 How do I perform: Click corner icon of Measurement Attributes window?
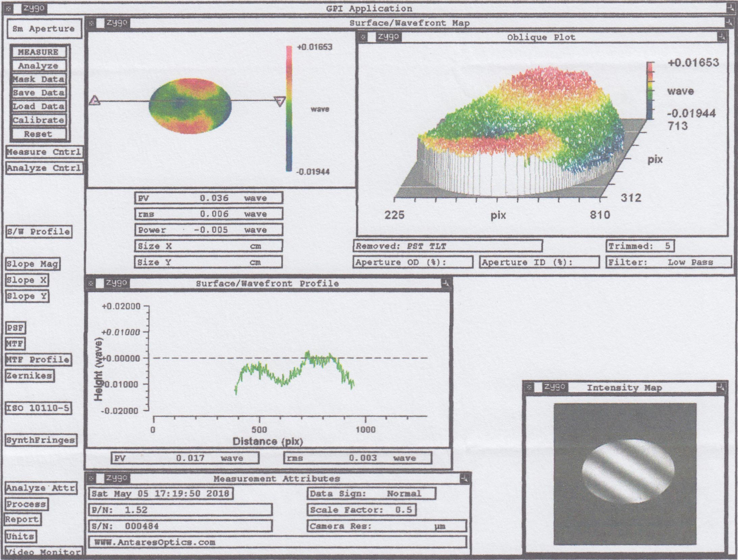point(465,478)
